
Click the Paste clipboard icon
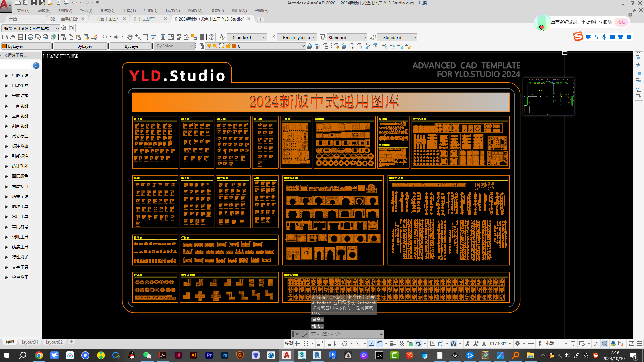79,37
